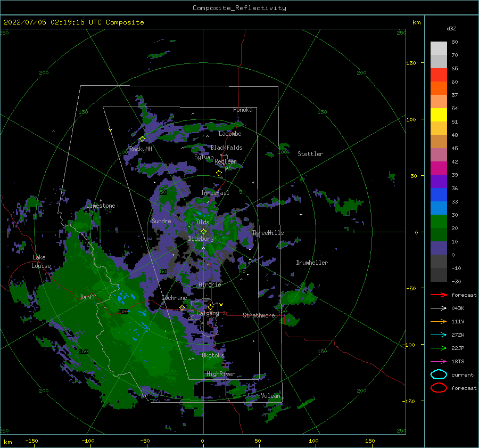479x448 pixels.
Task: Click the cyan 27ZW arrow legend
Action: 439,335
